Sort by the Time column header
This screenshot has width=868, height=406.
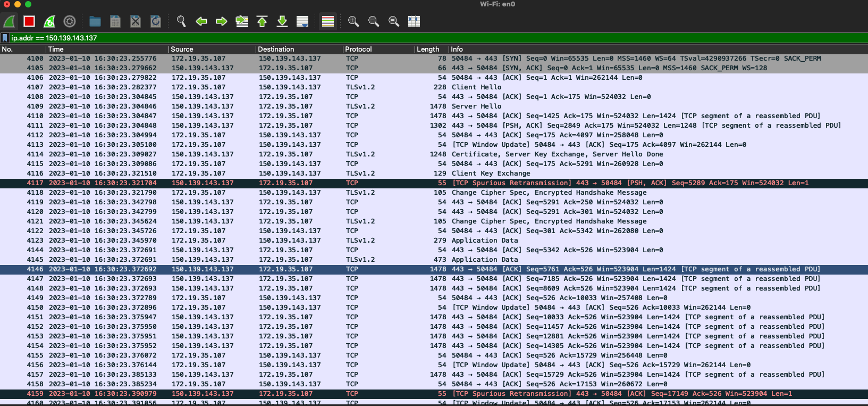[107, 49]
